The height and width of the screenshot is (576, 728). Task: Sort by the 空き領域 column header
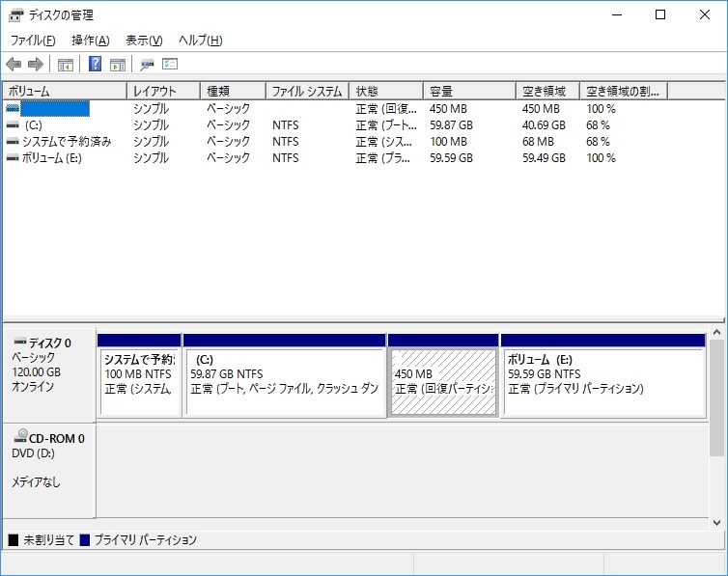pos(547,91)
